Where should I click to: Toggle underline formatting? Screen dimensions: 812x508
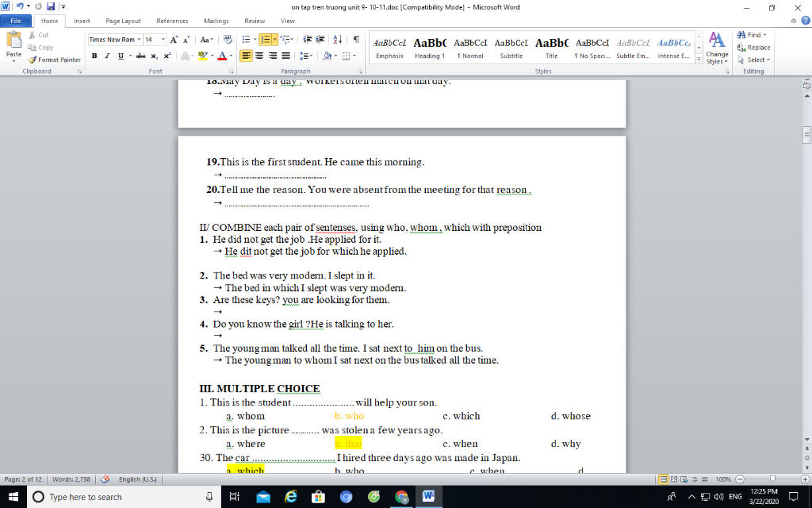click(121, 56)
